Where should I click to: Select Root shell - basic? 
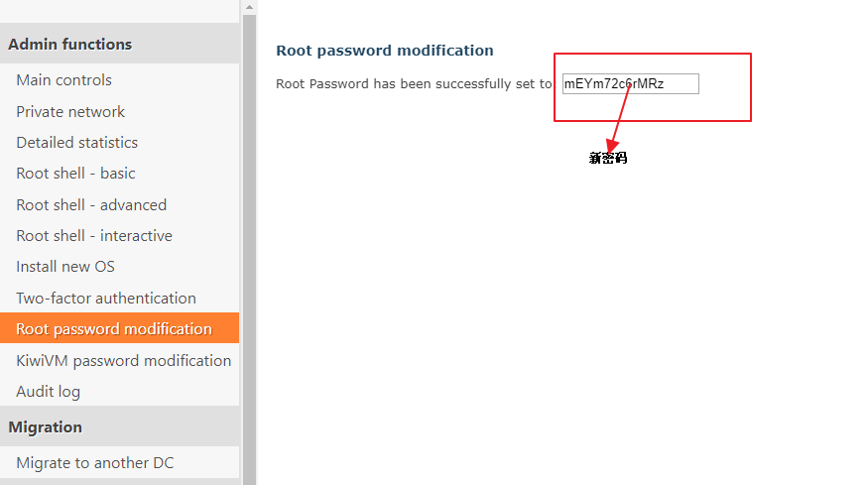(75, 174)
